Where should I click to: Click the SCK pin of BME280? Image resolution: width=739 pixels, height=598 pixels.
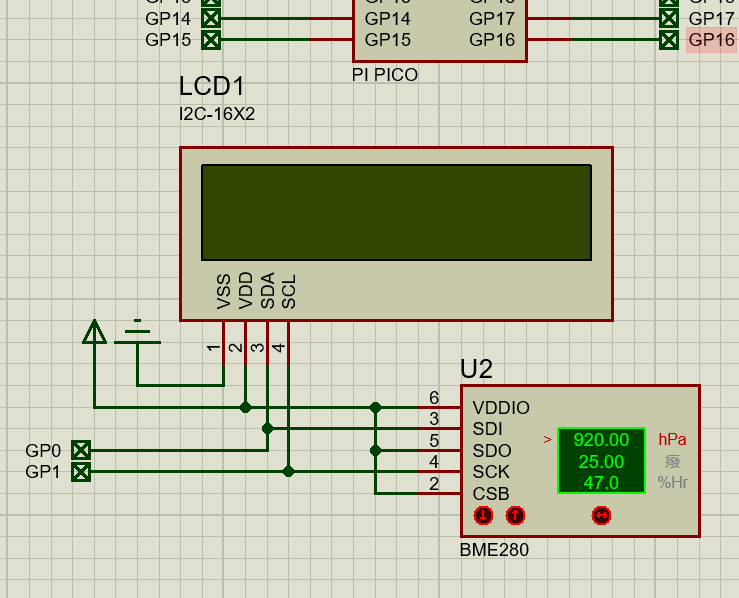491,472
